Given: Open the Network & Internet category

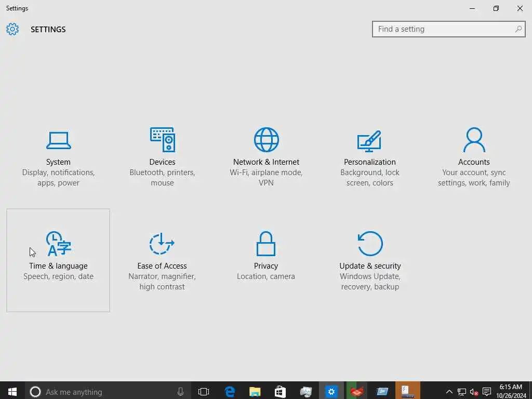Looking at the screenshot, I should click(266, 157).
